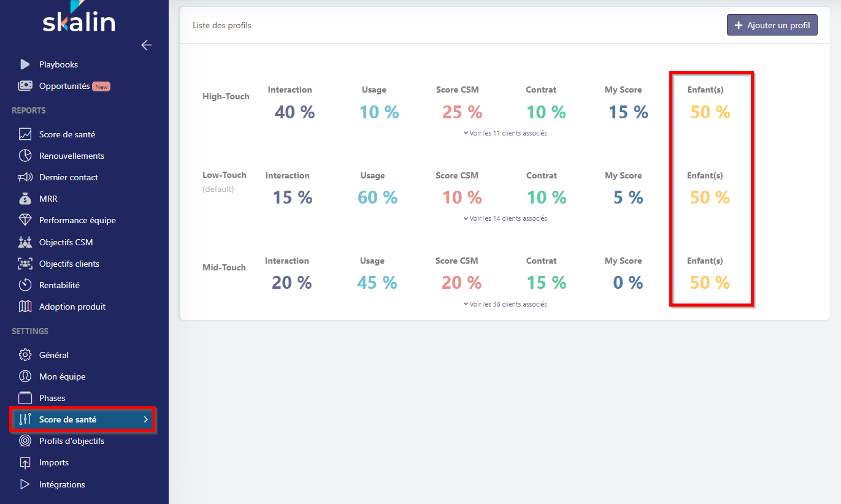Open the High-Touch profile
Screen dimensions: 841x504
point(226,96)
